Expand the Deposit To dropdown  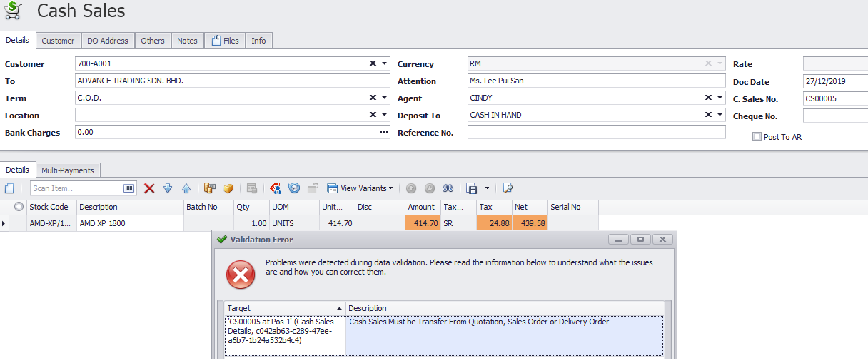pyautogui.click(x=720, y=115)
